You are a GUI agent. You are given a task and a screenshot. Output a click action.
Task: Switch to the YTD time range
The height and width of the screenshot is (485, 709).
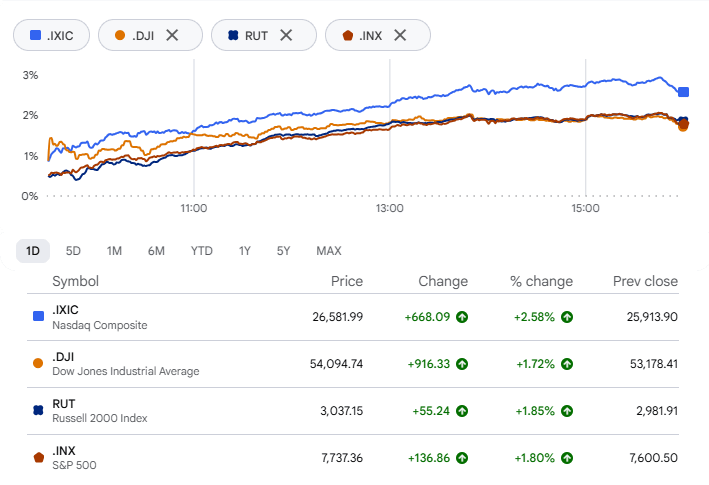click(x=201, y=251)
